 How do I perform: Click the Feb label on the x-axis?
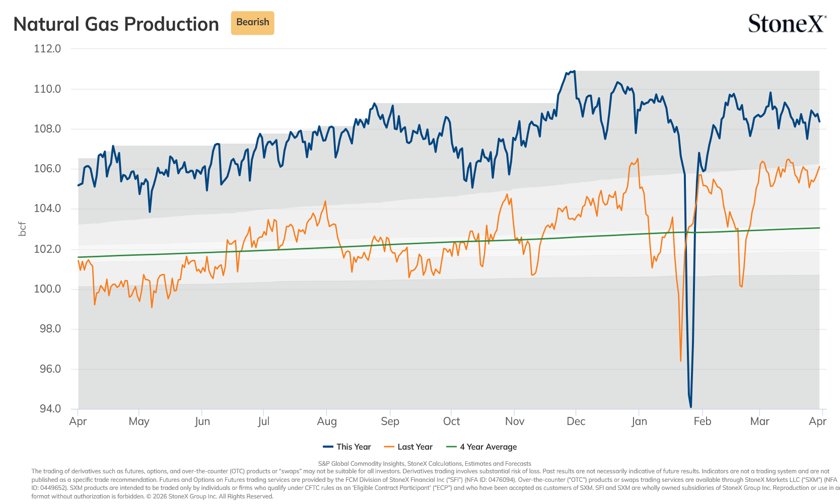pos(702,421)
